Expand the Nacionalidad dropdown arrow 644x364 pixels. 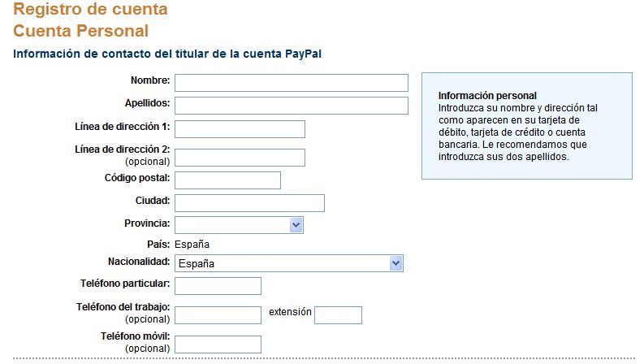[x=395, y=263]
